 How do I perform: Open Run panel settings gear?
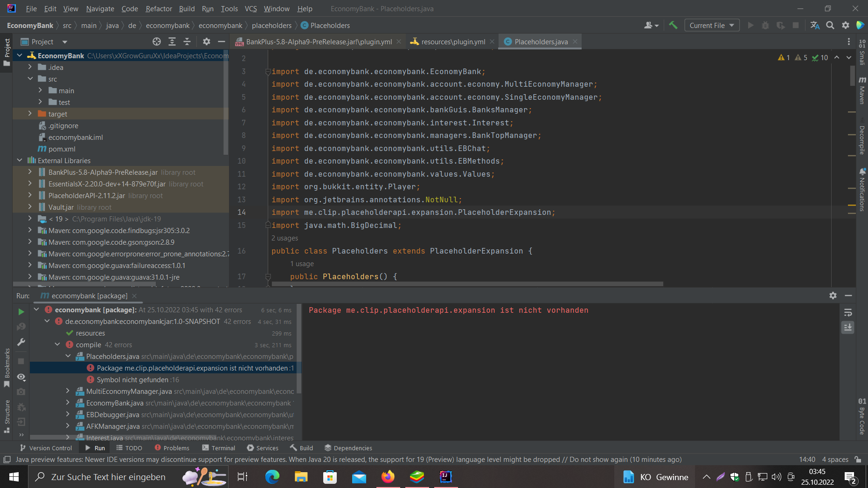[x=833, y=296]
